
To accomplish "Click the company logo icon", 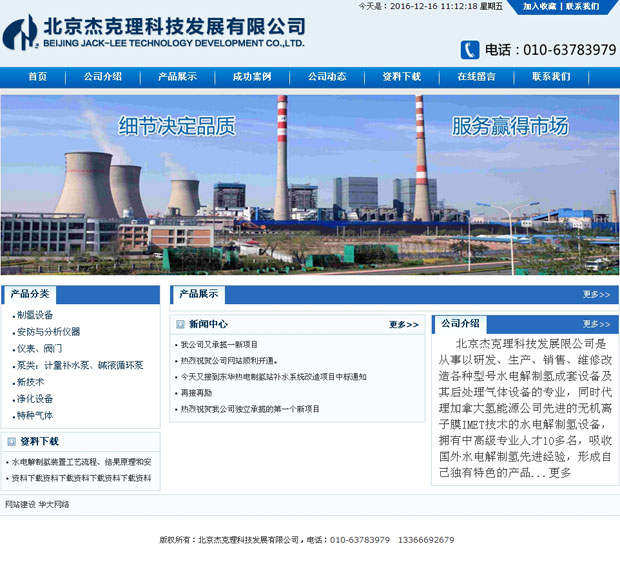I will pyautogui.click(x=20, y=34).
